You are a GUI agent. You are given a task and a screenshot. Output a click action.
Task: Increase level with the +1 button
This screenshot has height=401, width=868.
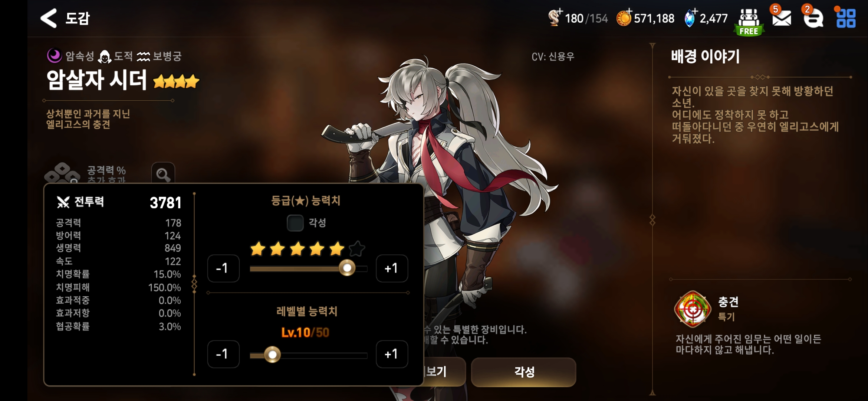point(392,354)
